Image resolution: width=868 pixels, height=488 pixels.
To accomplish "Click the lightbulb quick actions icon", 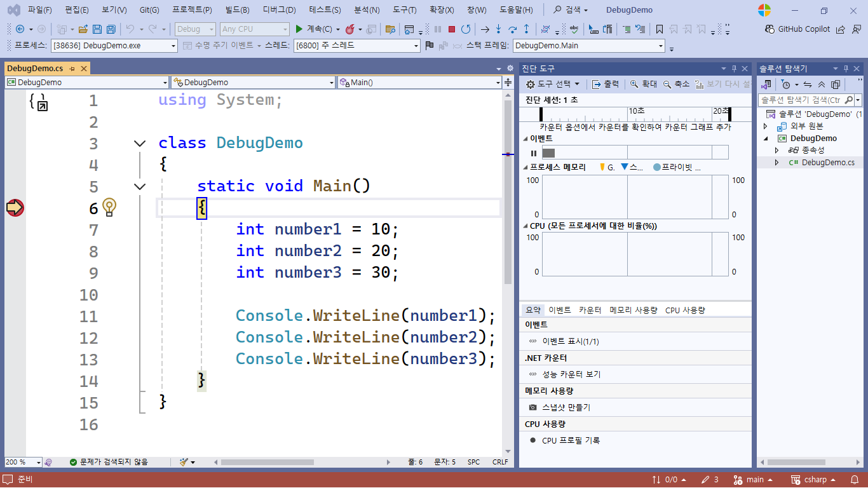I will click(x=109, y=207).
